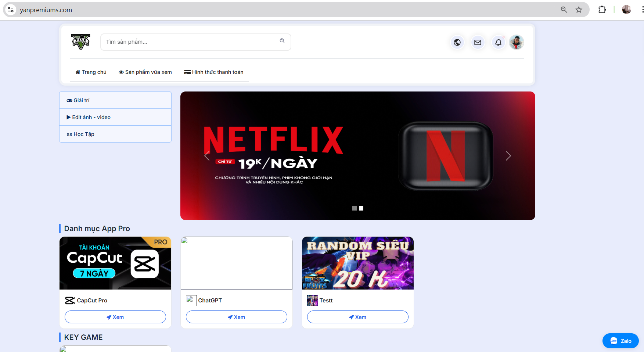
Task: Click the CapCut Pro small logo icon
Action: click(x=70, y=301)
